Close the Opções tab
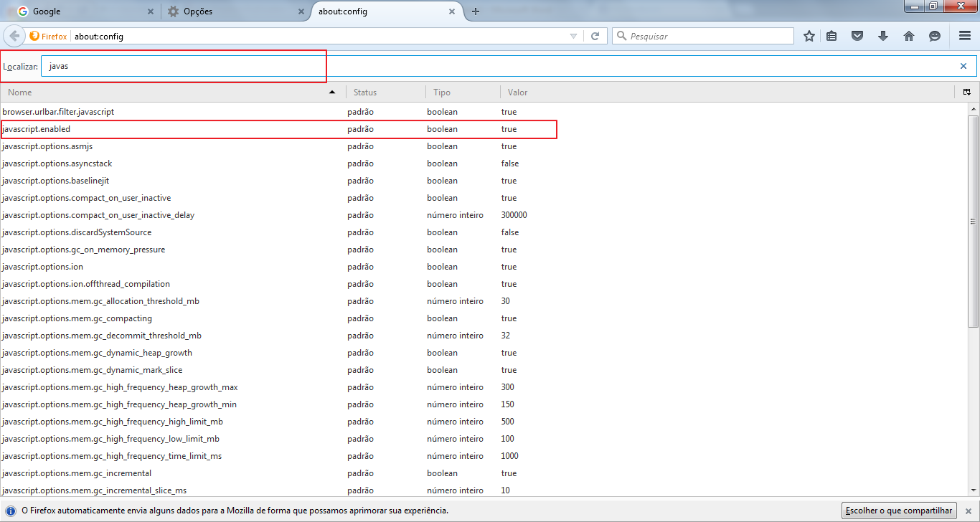Screen dimensions: 980x522 pyautogui.click(x=301, y=11)
